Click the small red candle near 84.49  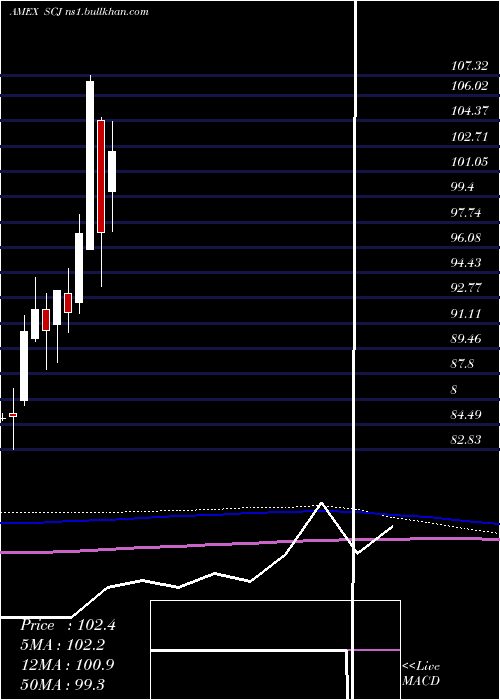13,415
